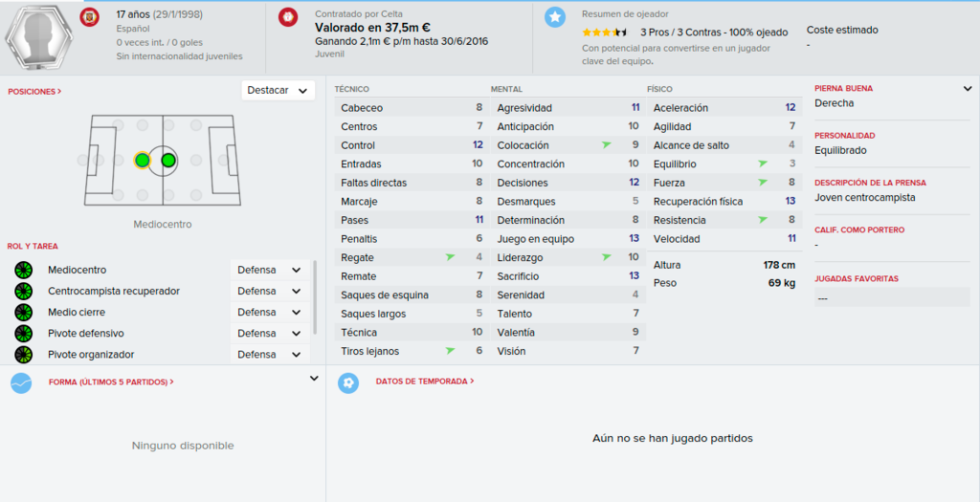Click Medio cierre suitability circle icon
Image resolution: width=980 pixels, height=502 pixels.
point(23,312)
